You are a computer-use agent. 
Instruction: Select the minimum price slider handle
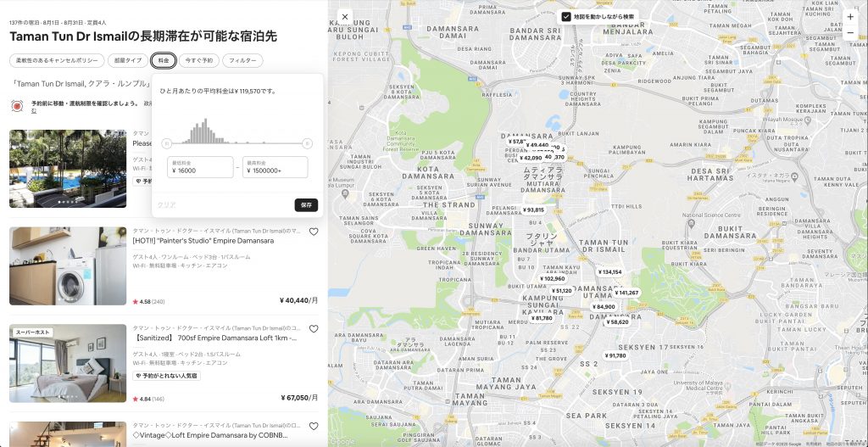(167, 144)
